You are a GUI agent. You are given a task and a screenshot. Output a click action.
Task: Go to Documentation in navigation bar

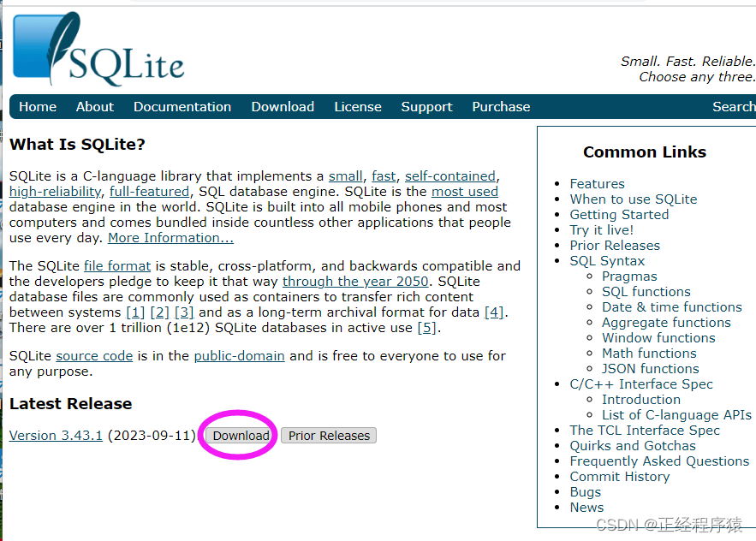click(182, 106)
